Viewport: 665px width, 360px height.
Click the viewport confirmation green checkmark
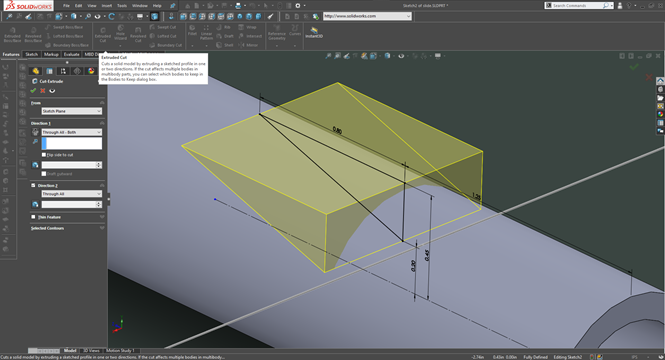[634, 67]
